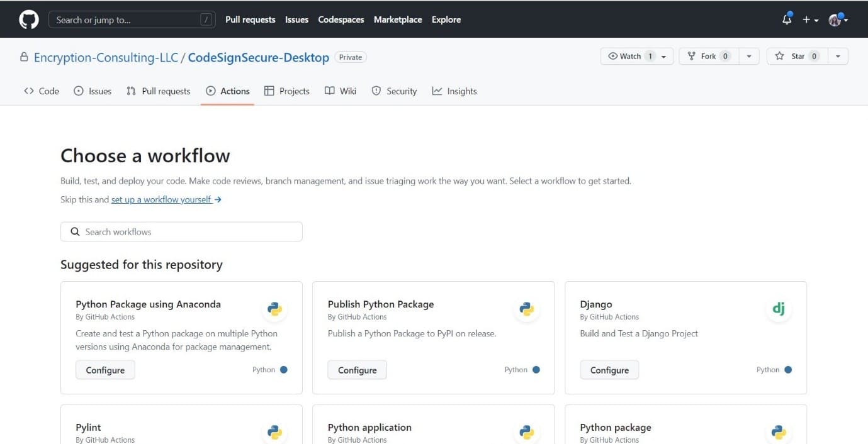Configure the Django workflow
Viewport: 868px width, 444px height.
tap(609, 370)
